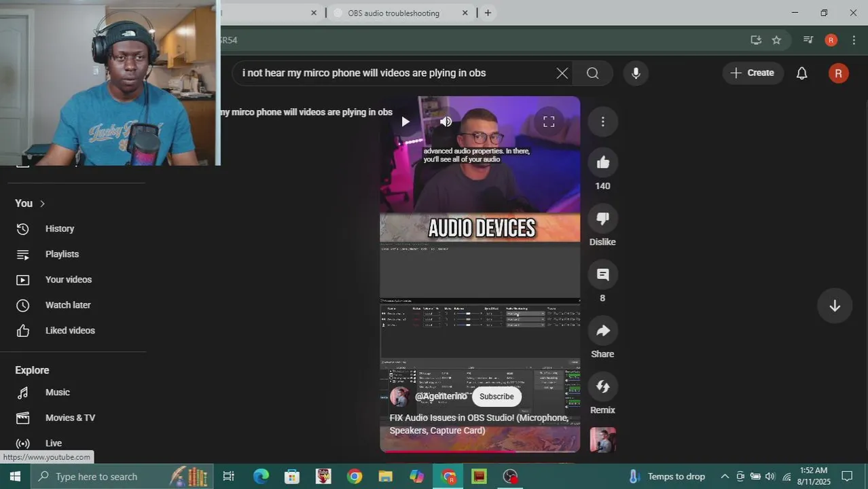Open Google Chrome taskbar icon
The width and height of the screenshot is (868, 489).
(355, 477)
